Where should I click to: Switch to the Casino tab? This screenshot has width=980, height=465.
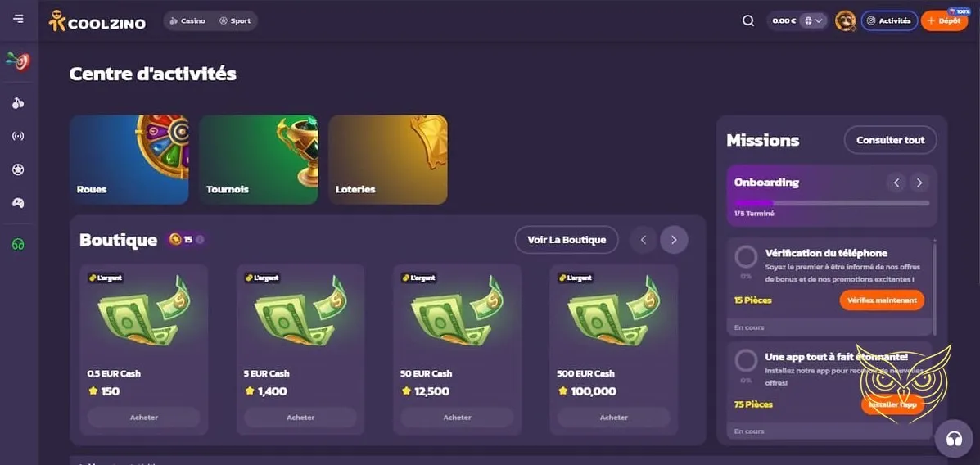(187, 20)
